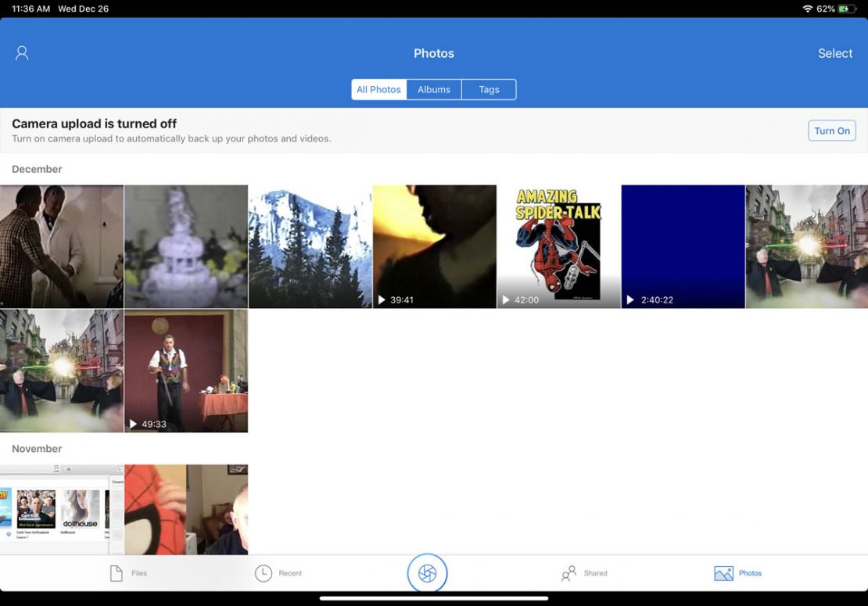Image resolution: width=868 pixels, height=606 pixels.
Task: Turn On camera upload
Action: click(831, 131)
